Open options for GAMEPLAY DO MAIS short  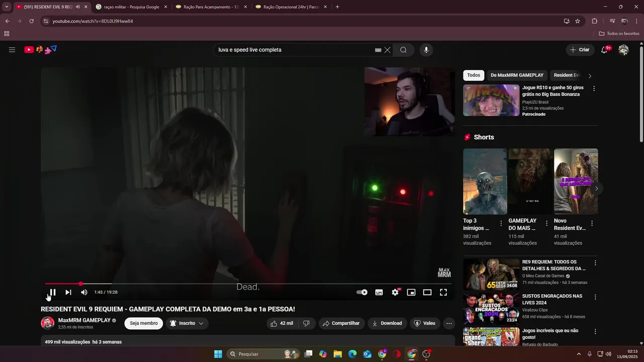[x=546, y=223]
